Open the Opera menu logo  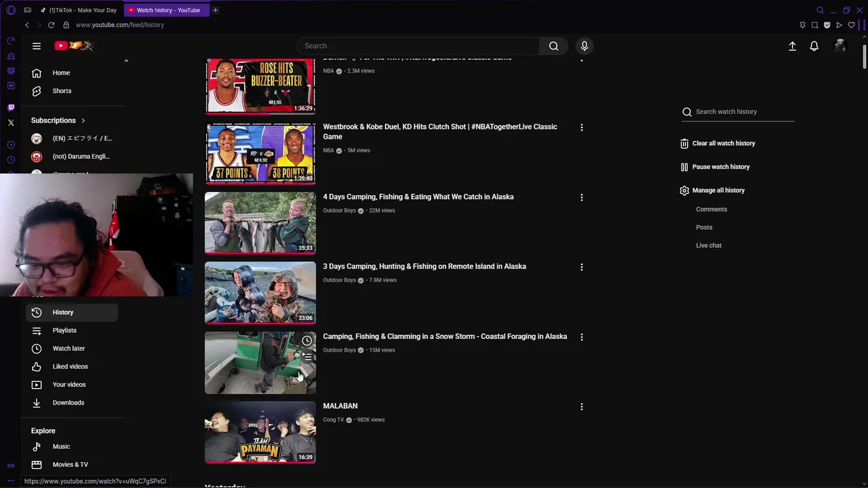tap(11, 10)
